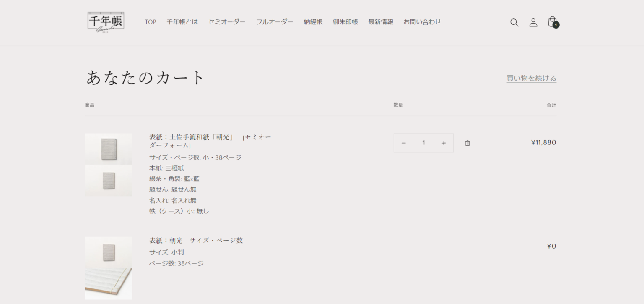Delete the 朝光 item with trash icon
644x304 pixels.
pos(467,143)
